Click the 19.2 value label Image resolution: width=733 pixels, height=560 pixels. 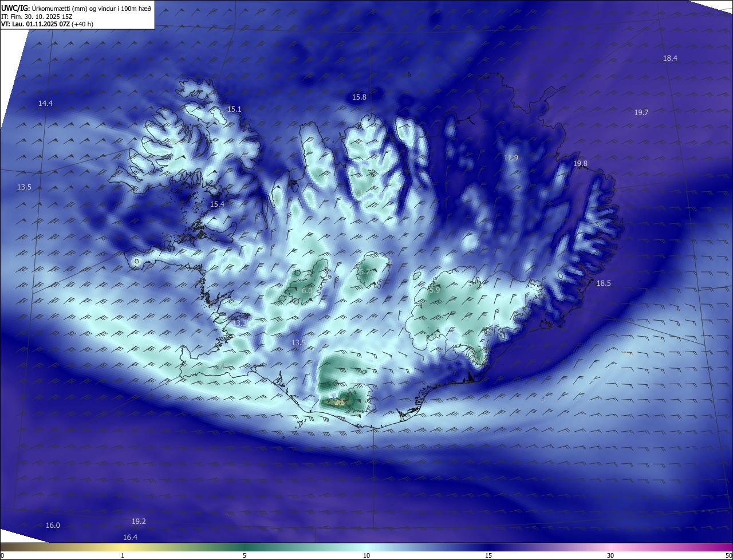pos(139,521)
